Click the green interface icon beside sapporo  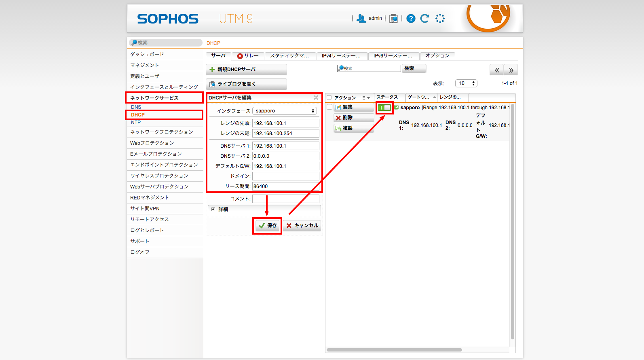[397, 108]
